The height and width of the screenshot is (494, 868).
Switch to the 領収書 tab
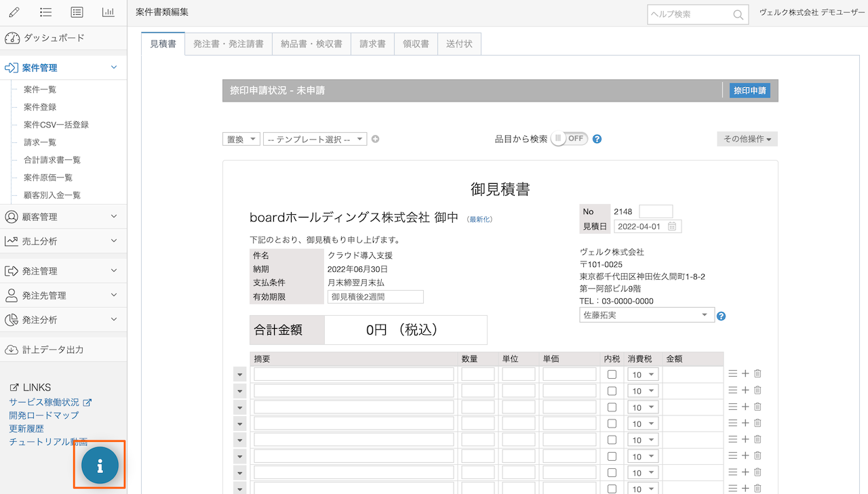tap(416, 44)
